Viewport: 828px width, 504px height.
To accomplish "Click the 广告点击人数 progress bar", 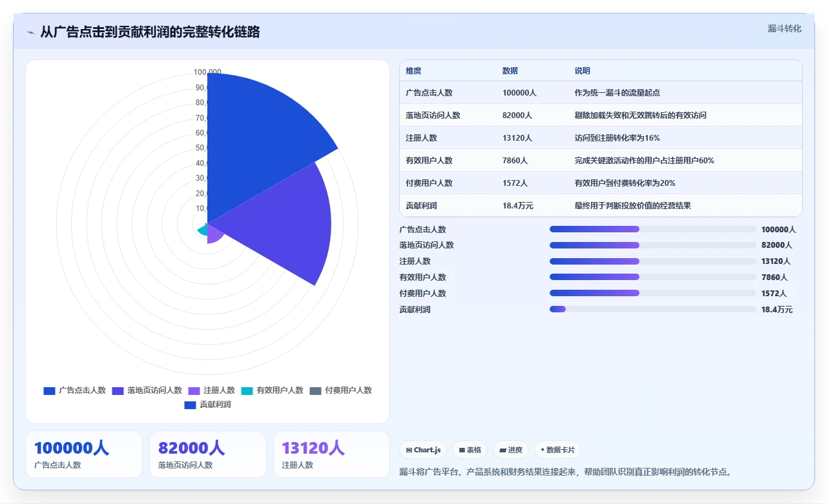I will [652, 229].
